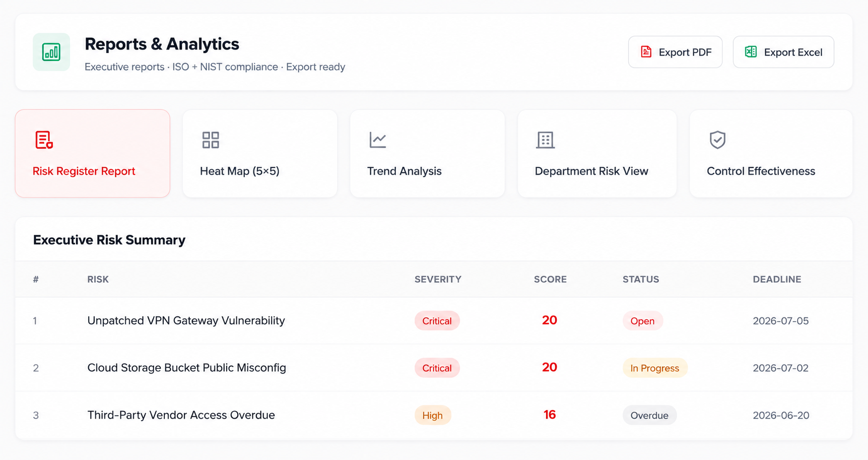Screen dimensions: 868x460
Task: Click the Control Effectiveness shield icon
Action: coord(717,140)
